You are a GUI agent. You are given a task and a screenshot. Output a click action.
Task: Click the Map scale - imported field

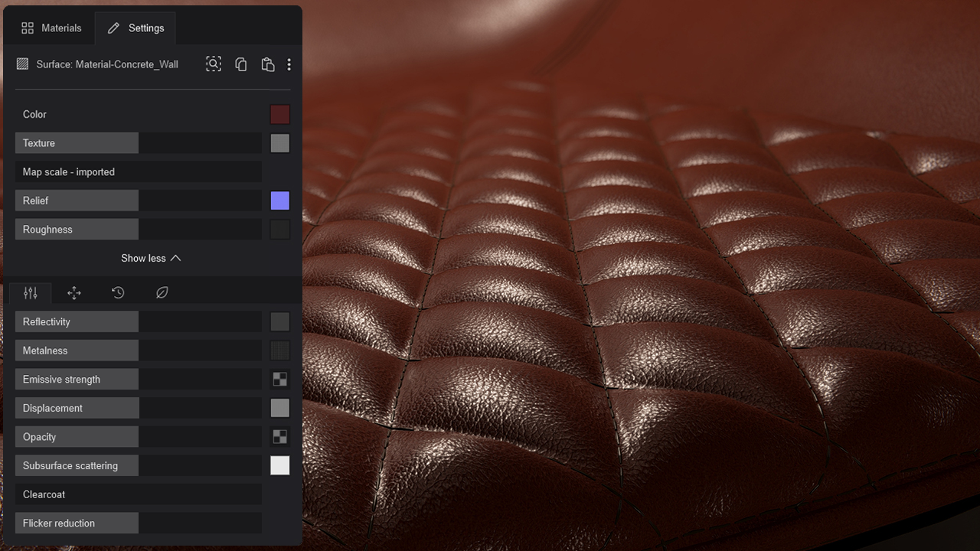pyautogui.click(x=138, y=172)
